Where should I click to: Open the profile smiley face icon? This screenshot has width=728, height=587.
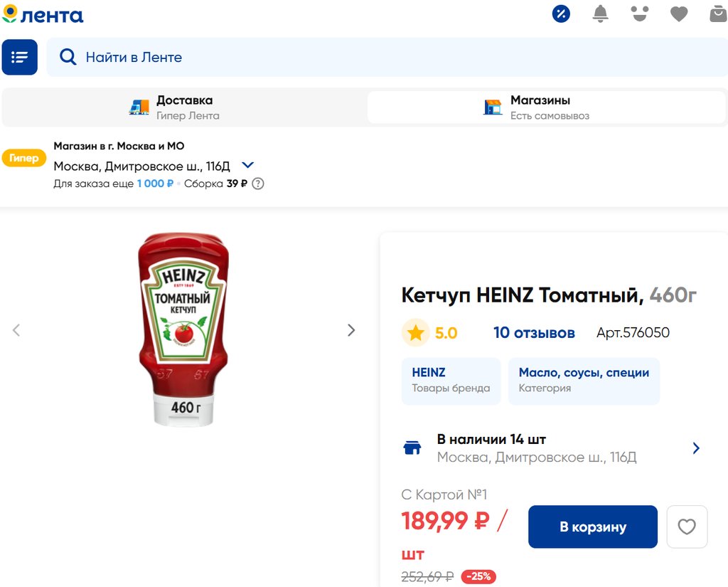640,14
